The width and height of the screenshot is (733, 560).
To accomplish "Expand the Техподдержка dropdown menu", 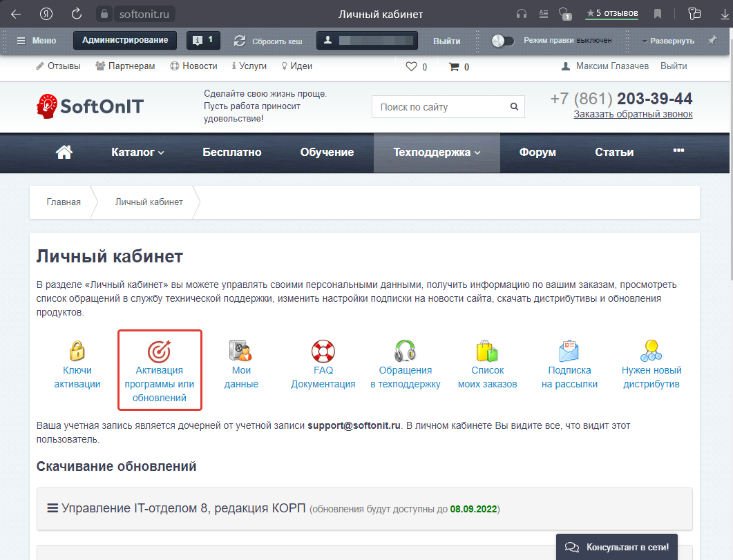I will click(x=436, y=153).
